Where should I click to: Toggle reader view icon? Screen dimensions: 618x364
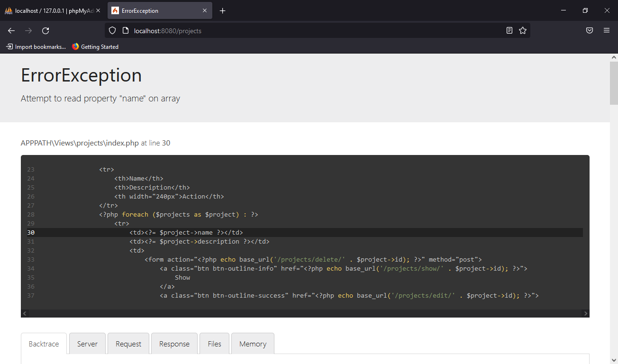(509, 30)
